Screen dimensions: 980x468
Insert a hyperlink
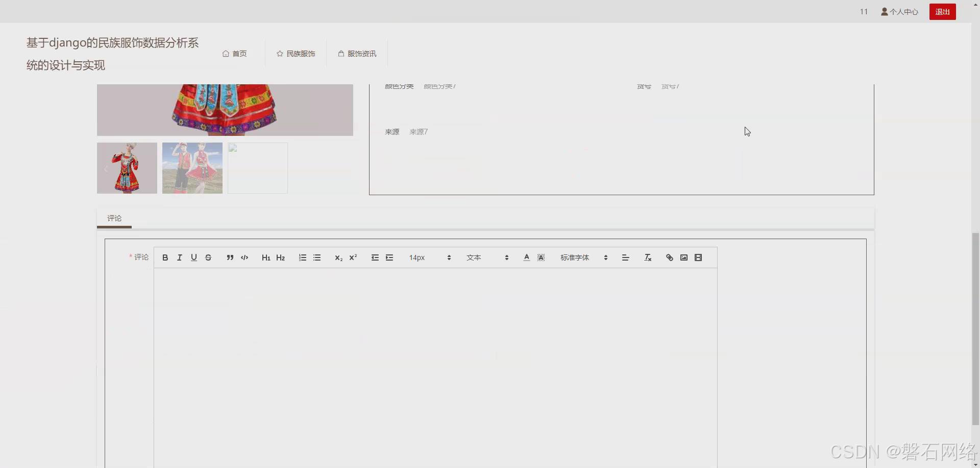coord(670,258)
